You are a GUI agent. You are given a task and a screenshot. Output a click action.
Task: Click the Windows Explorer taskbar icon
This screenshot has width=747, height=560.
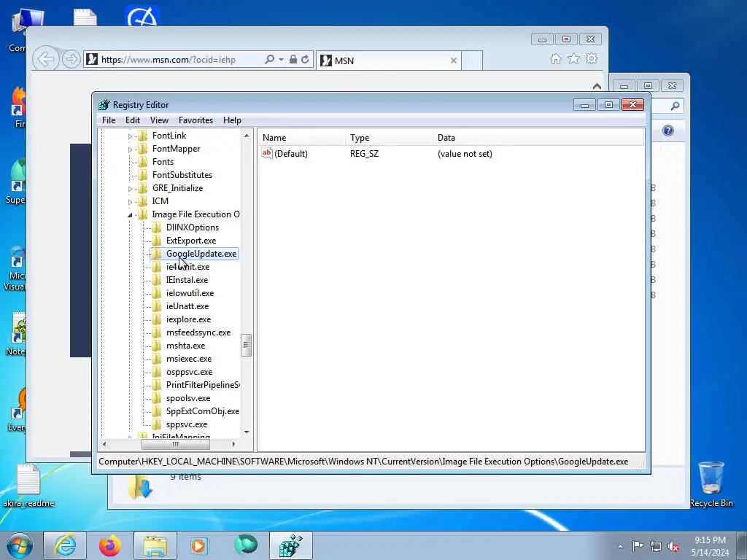(x=155, y=545)
